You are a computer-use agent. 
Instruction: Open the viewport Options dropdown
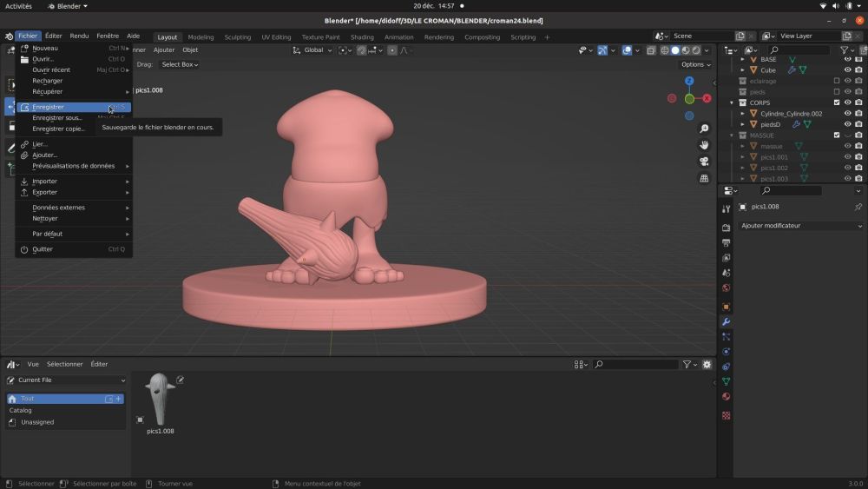(x=696, y=65)
